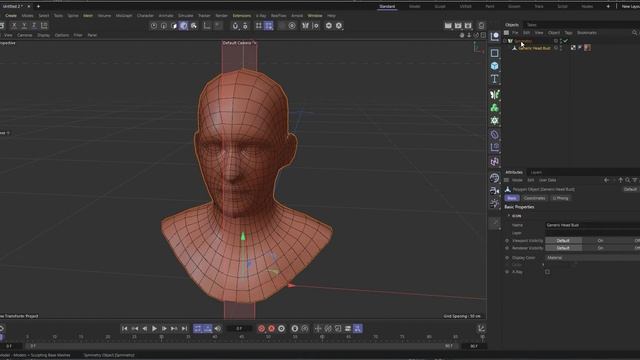This screenshot has width=640, height=360.
Task: Switch to the Layers tab
Action: click(536, 172)
